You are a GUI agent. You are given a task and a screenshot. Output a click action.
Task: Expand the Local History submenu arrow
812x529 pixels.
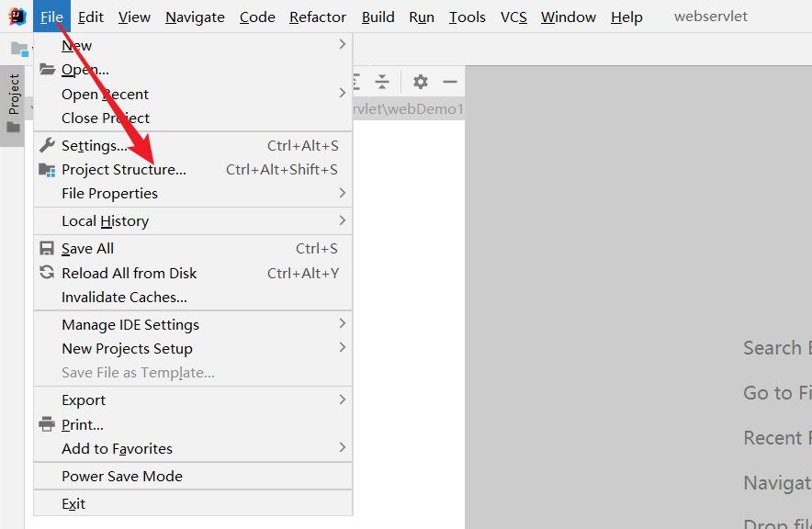[342, 220]
